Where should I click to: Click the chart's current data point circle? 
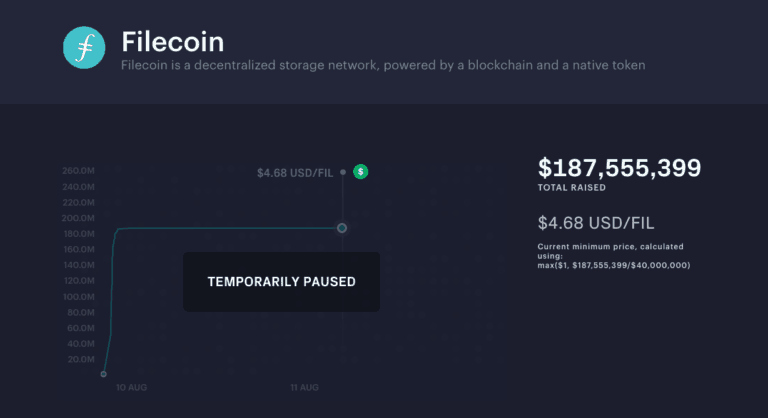click(342, 228)
